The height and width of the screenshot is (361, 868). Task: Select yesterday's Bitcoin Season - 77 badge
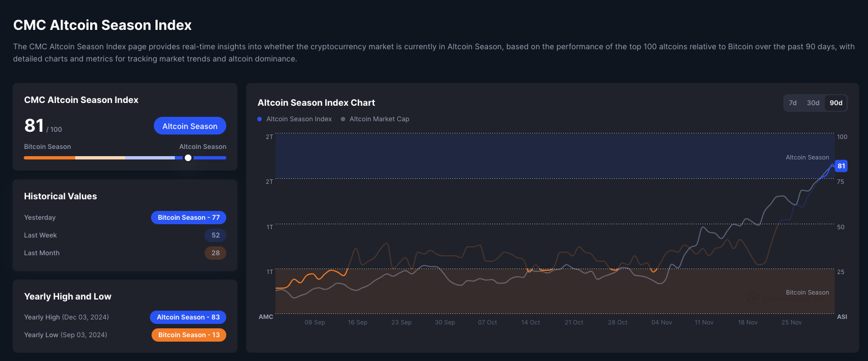tap(189, 218)
